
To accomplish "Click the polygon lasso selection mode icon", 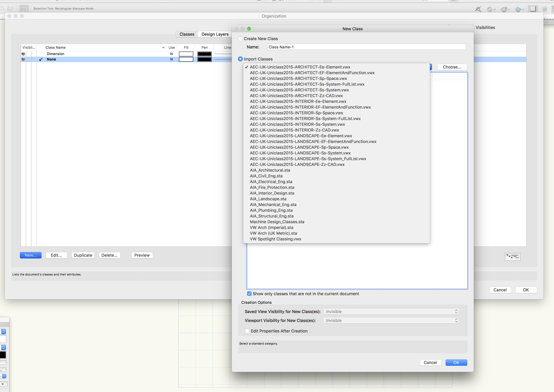I will click(x=10, y=9).
